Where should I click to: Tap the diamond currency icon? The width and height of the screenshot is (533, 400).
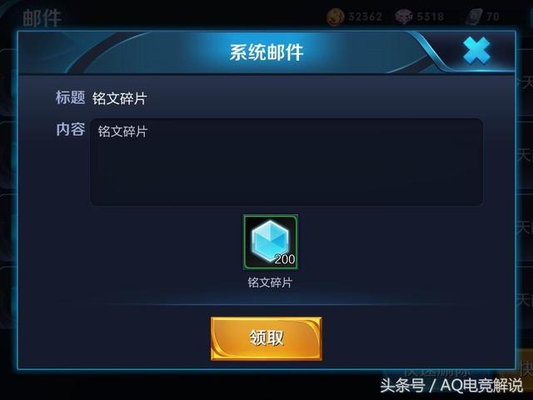404,17
